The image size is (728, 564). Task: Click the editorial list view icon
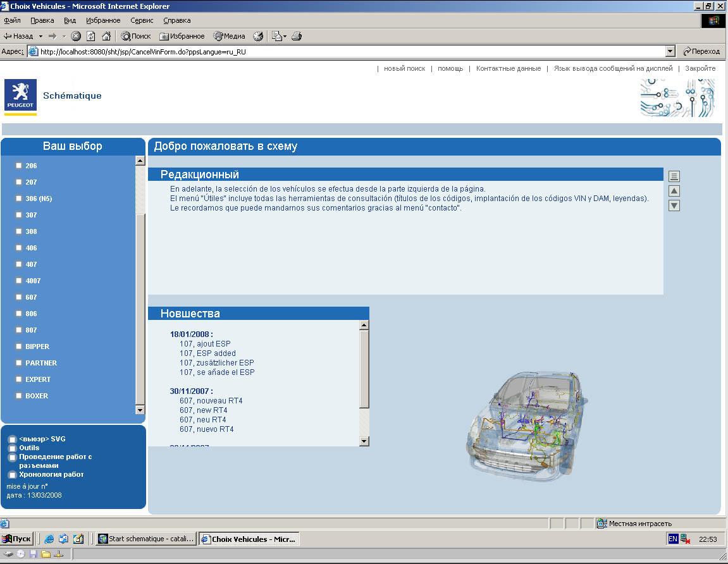(x=674, y=176)
